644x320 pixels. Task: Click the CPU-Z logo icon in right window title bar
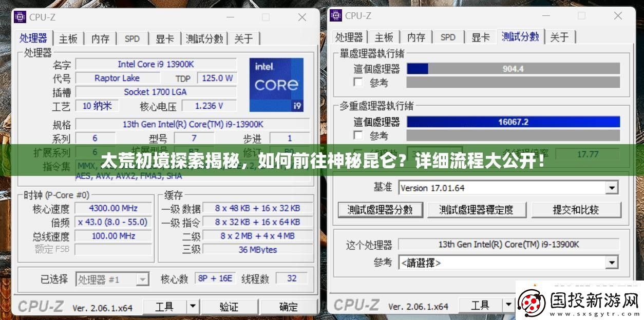click(x=336, y=16)
